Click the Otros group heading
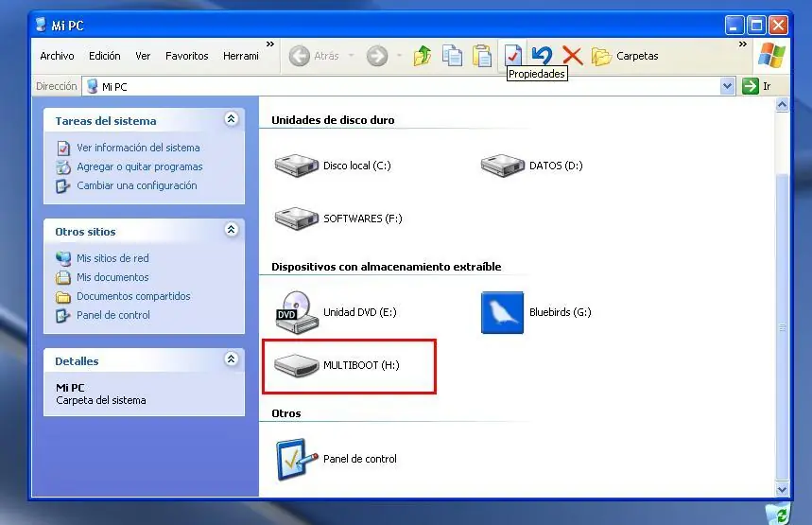812x525 pixels. click(286, 413)
